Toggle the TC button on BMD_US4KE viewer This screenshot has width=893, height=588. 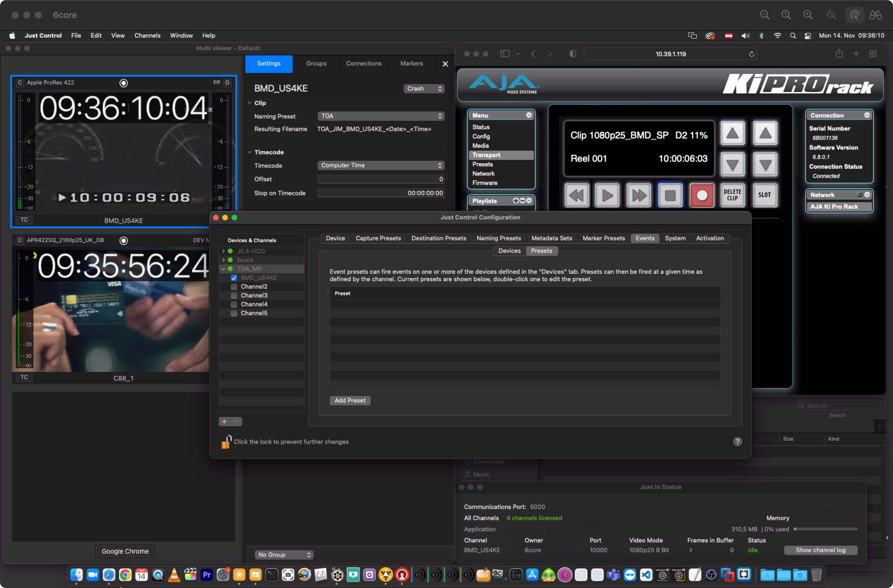coord(24,220)
